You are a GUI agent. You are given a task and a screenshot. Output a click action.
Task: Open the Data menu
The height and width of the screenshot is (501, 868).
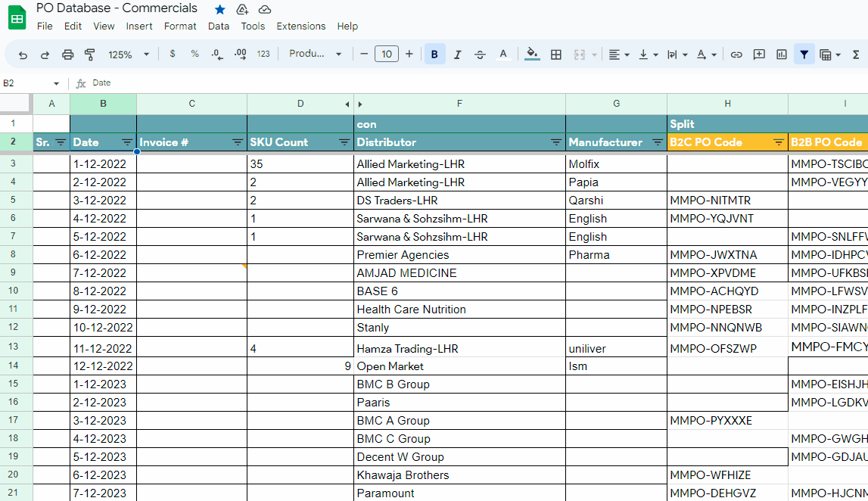[219, 26]
